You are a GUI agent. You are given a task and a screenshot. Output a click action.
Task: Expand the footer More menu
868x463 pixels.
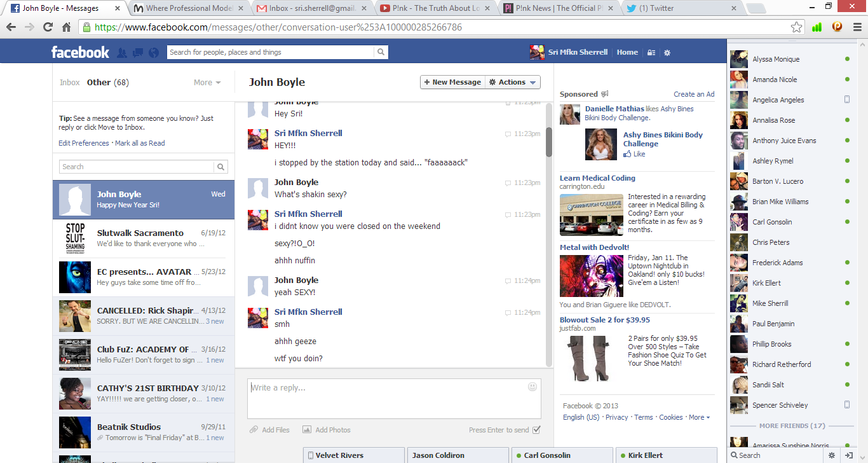click(x=699, y=418)
